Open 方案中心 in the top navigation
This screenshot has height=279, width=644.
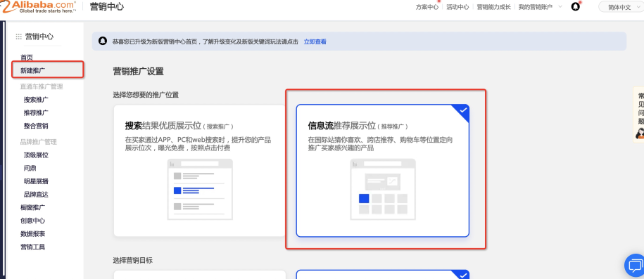coord(427,7)
